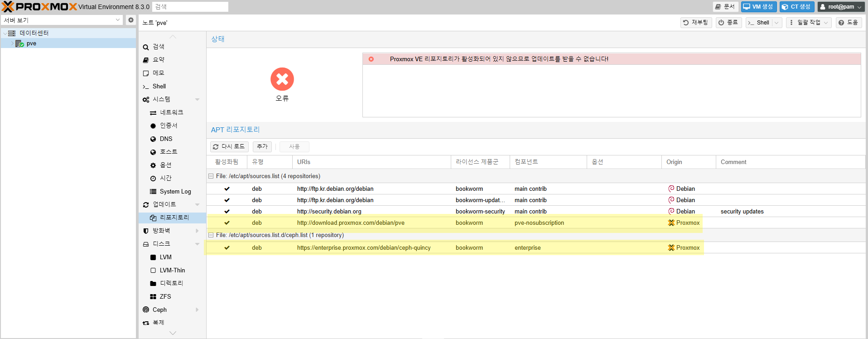868x339 pixels.
Task: Open 문서 documentation button
Action: [x=725, y=7]
